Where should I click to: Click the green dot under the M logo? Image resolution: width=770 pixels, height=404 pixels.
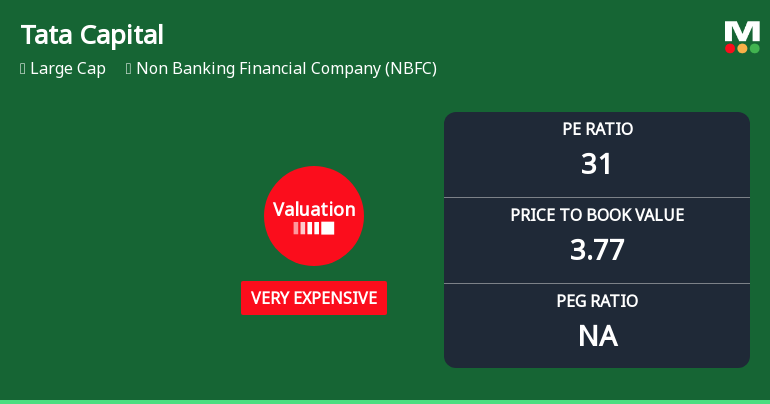(x=754, y=48)
